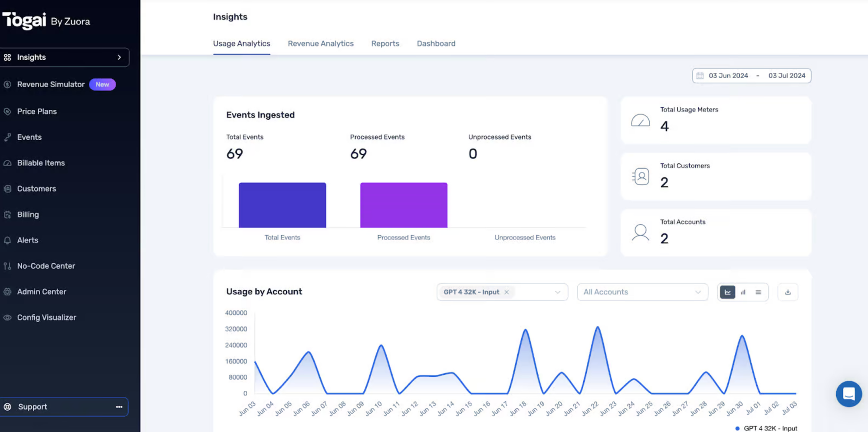Expand the Insights sidebar with the chevron
The height and width of the screenshot is (432, 868).
(119, 57)
